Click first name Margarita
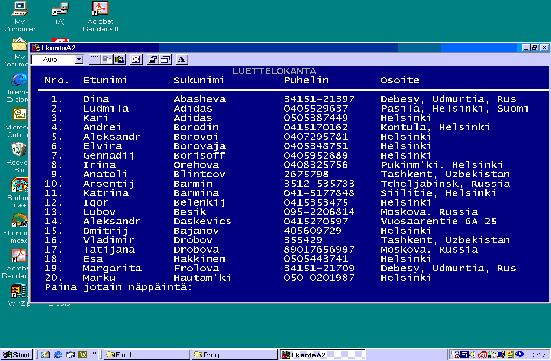This screenshot has width=551, height=361. (x=112, y=268)
